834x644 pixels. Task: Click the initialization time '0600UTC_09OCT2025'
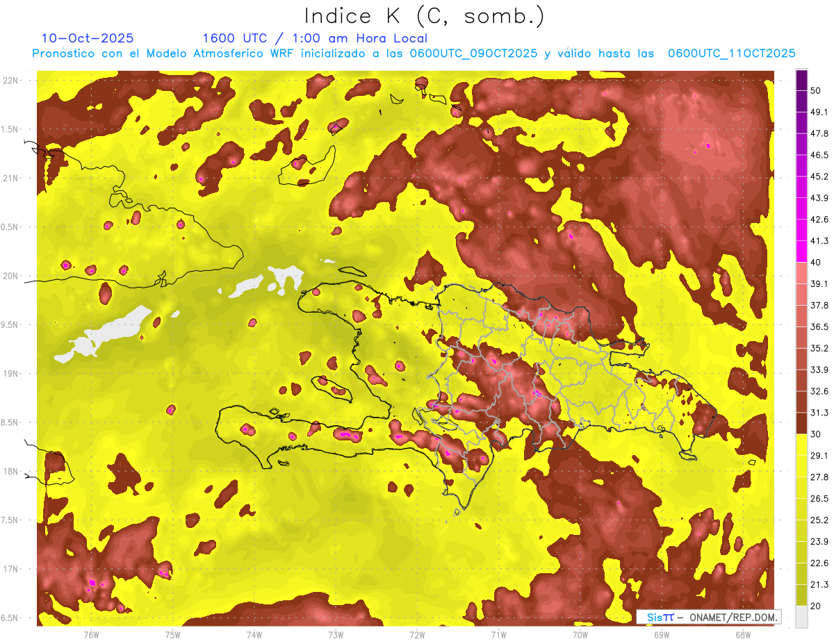pos(473,53)
